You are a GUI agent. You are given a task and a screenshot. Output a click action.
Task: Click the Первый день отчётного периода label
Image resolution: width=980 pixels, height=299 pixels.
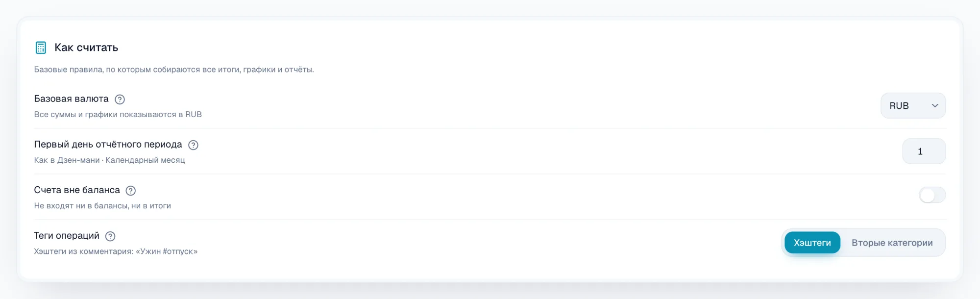click(108, 145)
